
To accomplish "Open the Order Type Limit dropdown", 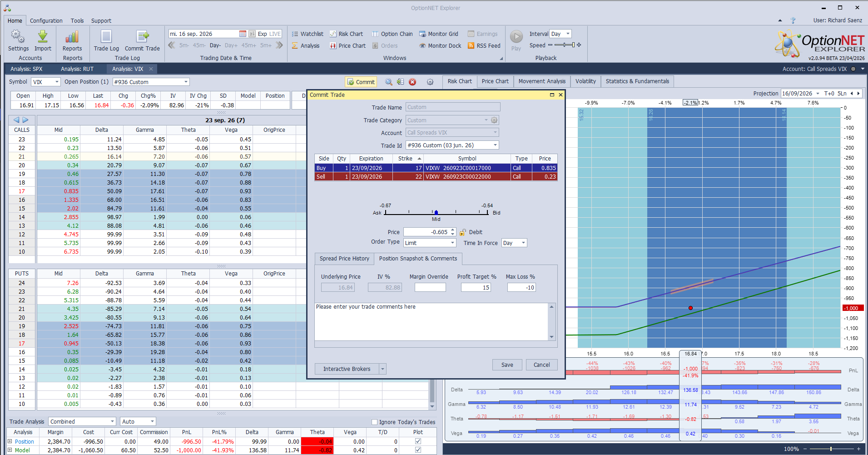I will coord(430,243).
